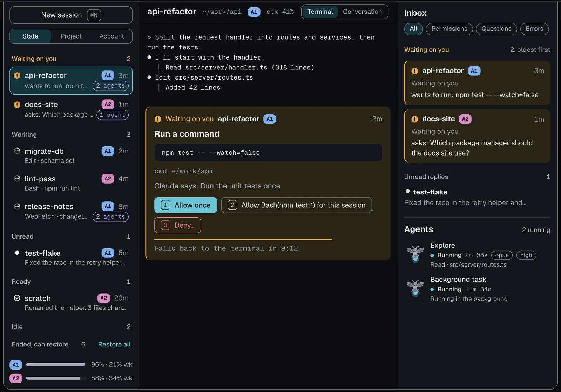Expand the Idle sessions group
The height and width of the screenshot is (392, 561).
(x=71, y=327)
